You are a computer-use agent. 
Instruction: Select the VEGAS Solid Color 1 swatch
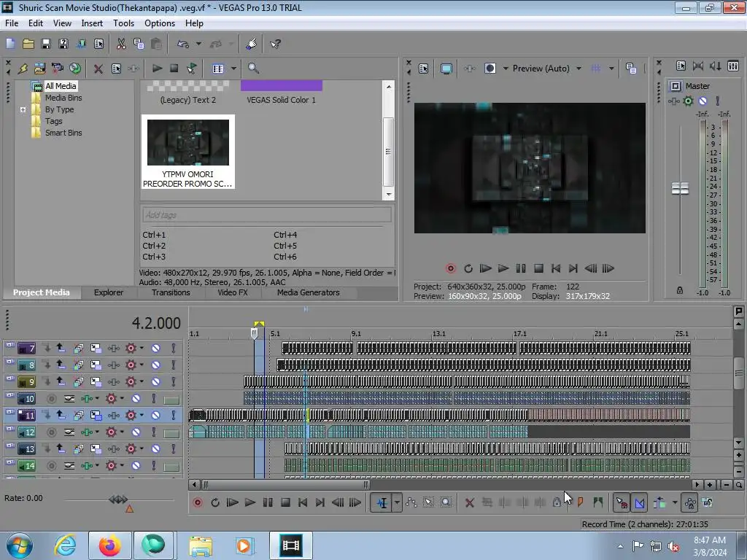281,86
